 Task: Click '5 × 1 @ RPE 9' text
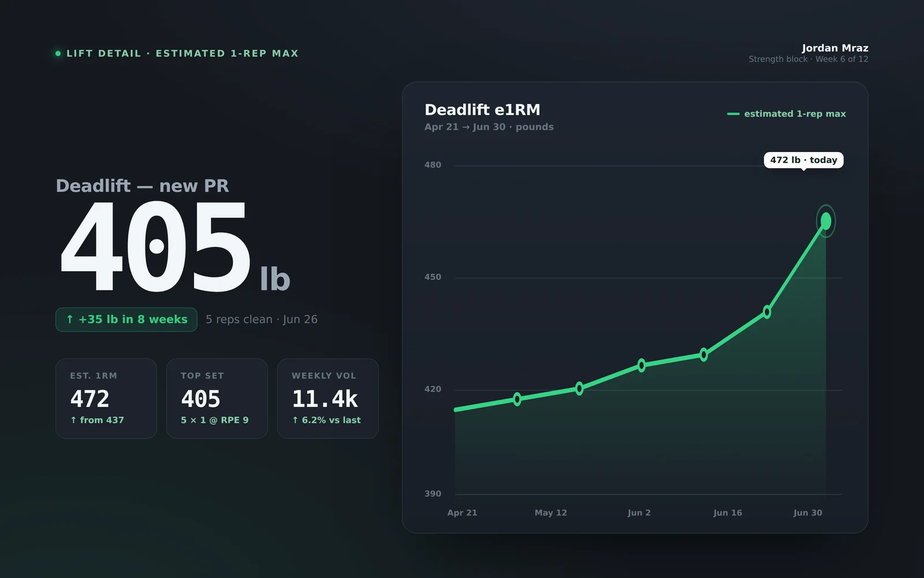point(215,420)
